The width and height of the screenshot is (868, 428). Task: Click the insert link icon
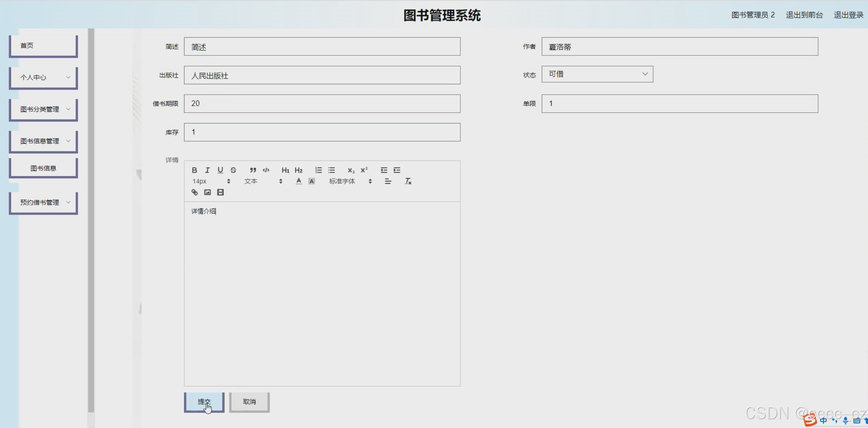pos(195,192)
